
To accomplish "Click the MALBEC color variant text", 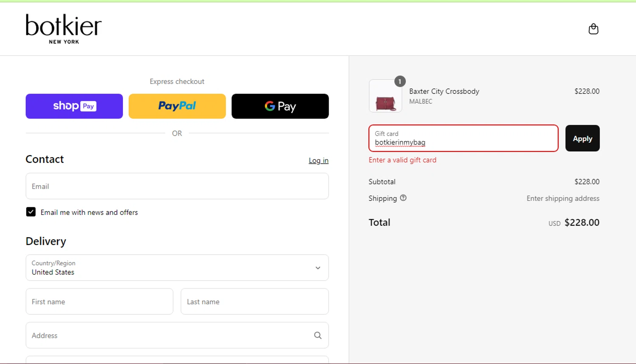I will click(421, 101).
